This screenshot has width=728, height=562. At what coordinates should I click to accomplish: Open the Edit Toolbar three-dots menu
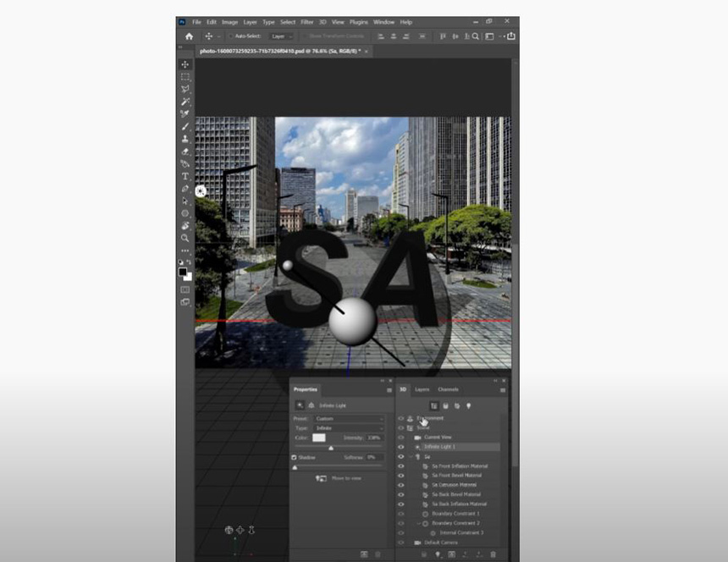pos(185,251)
